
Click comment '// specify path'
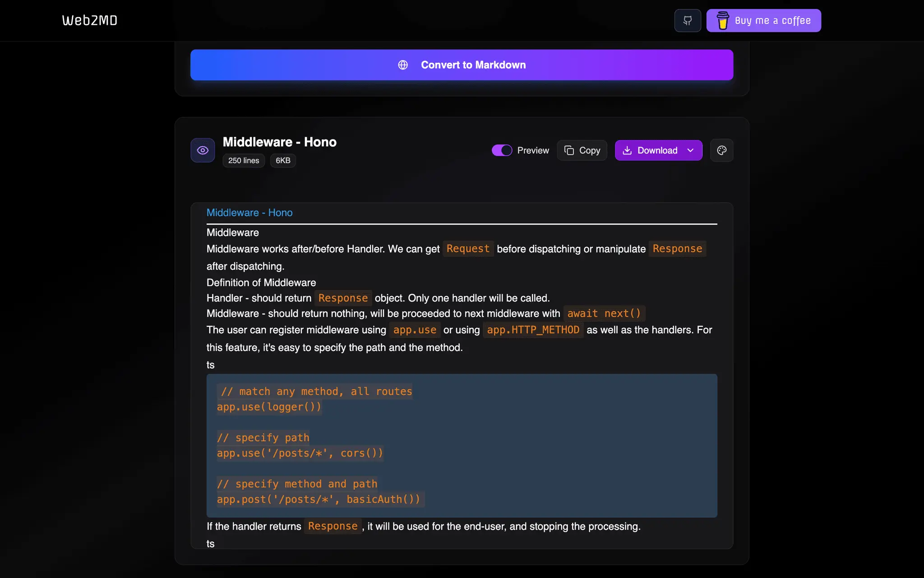tap(263, 438)
